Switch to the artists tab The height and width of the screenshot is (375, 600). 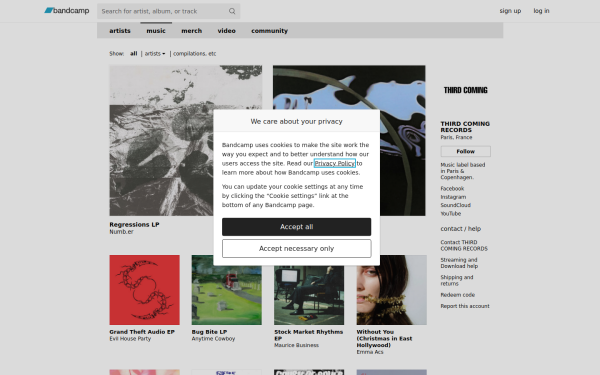(x=120, y=31)
